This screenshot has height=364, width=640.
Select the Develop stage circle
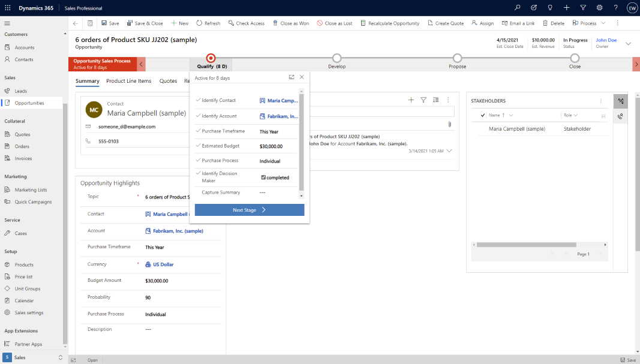336,58
